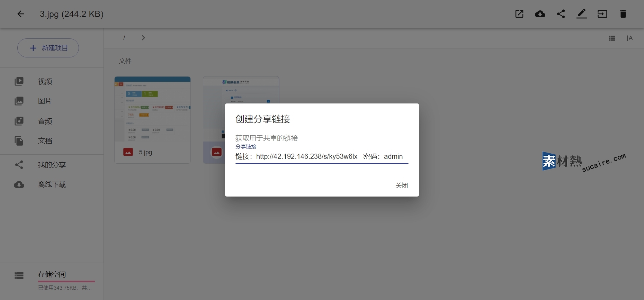The width and height of the screenshot is (644, 300).
Task: Click the share icon in the top toolbar
Action: (561, 14)
